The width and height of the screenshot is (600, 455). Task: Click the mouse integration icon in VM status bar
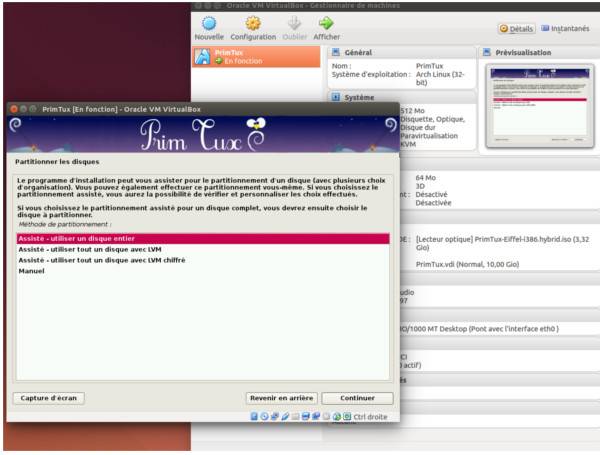coord(326,416)
